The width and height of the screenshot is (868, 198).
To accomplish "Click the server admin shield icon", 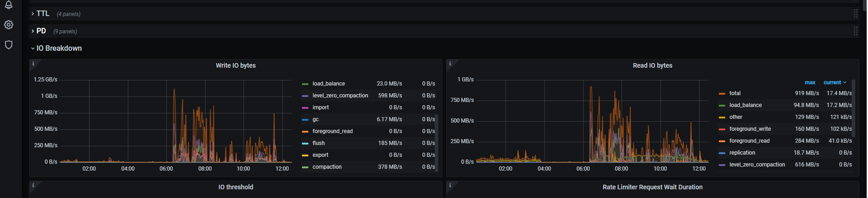I will (9, 45).
